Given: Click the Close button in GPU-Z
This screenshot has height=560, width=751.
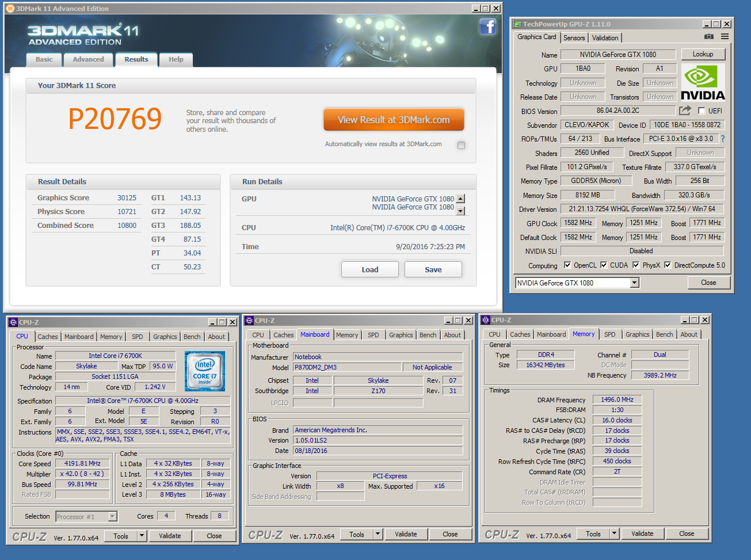Looking at the screenshot, I should (x=708, y=283).
